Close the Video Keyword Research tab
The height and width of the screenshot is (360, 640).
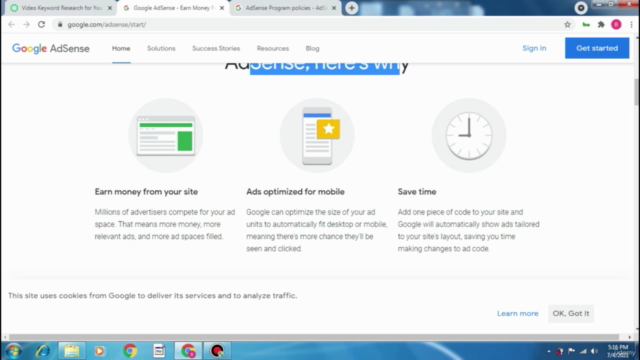110,8
